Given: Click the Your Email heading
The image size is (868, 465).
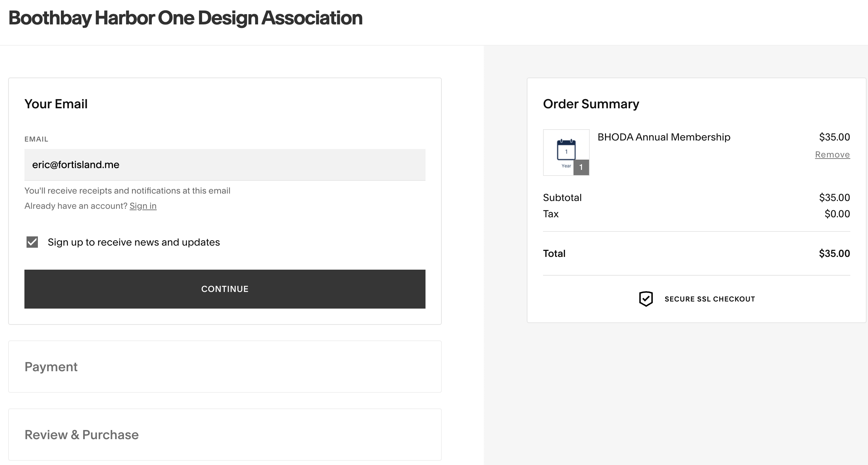Looking at the screenshot, I should pos(56,104).
